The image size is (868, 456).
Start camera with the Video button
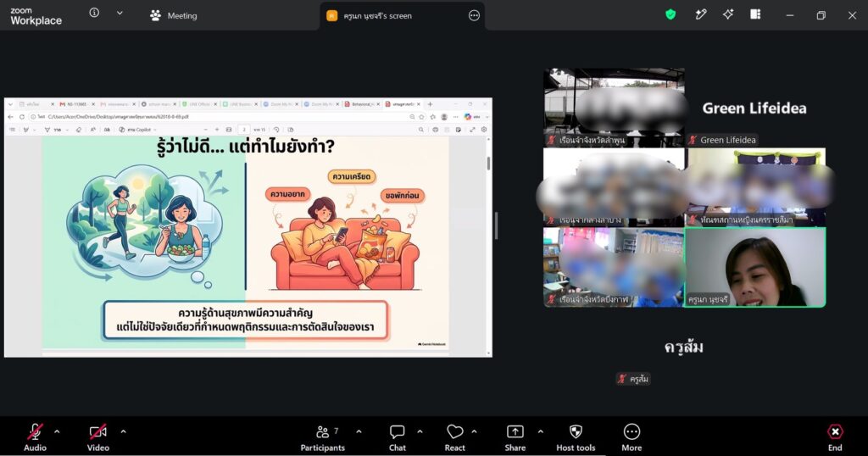pyautogui.click(x=98, y=437)
